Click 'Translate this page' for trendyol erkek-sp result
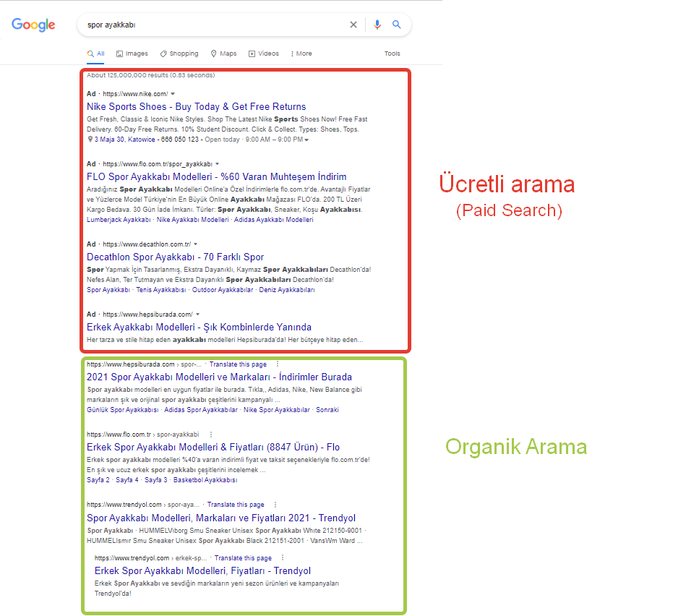 tap(243, 558)
